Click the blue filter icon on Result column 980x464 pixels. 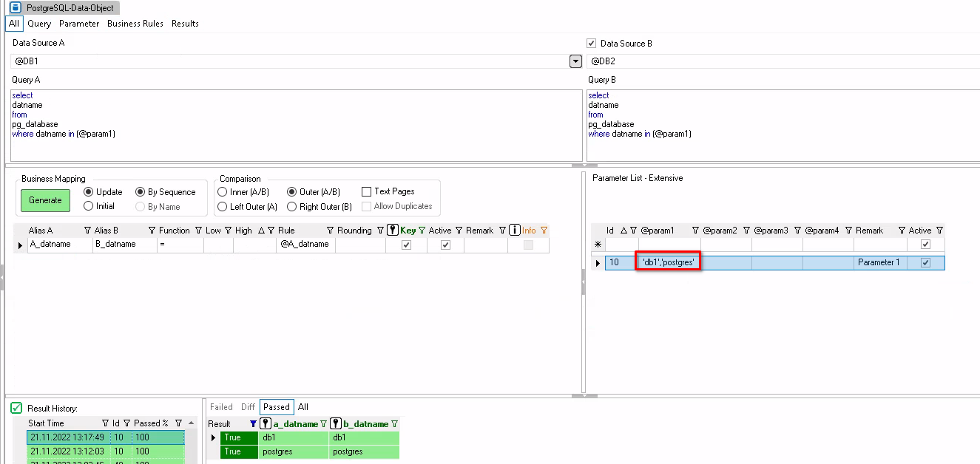253,424
